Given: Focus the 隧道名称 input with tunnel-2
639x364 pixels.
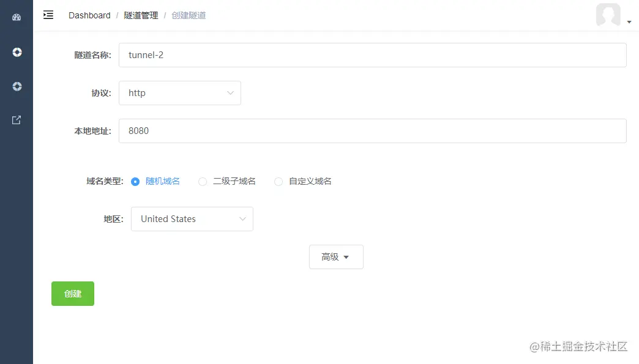Looking at the screenshot, I should click(373, 55).
